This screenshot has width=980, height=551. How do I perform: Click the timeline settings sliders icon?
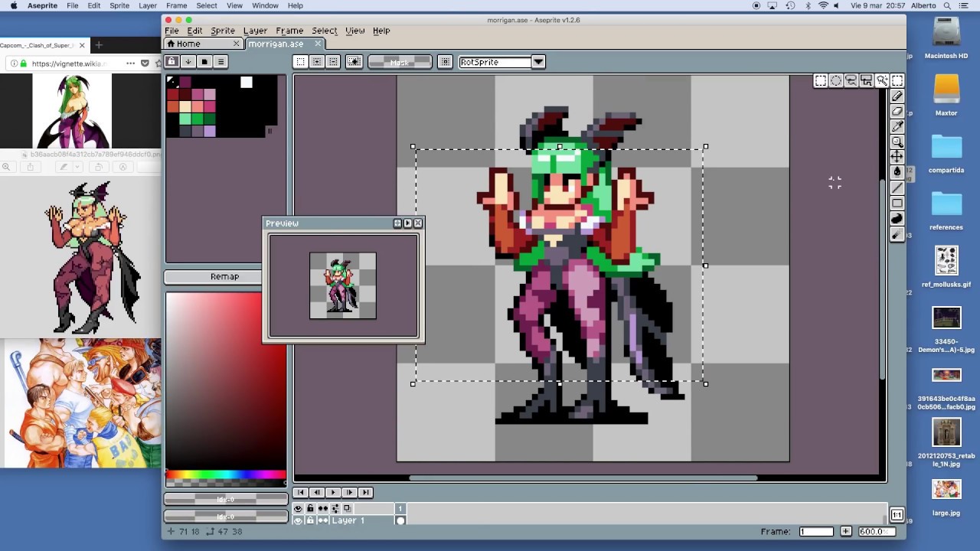335,508
